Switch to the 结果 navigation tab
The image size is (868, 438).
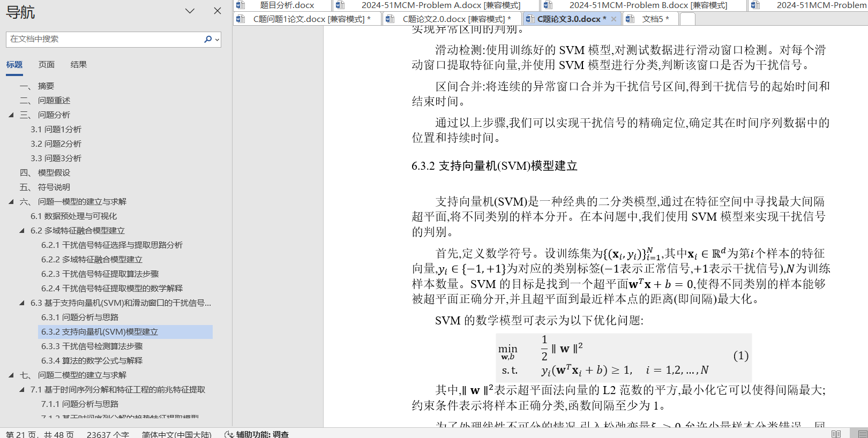point(78,64)
